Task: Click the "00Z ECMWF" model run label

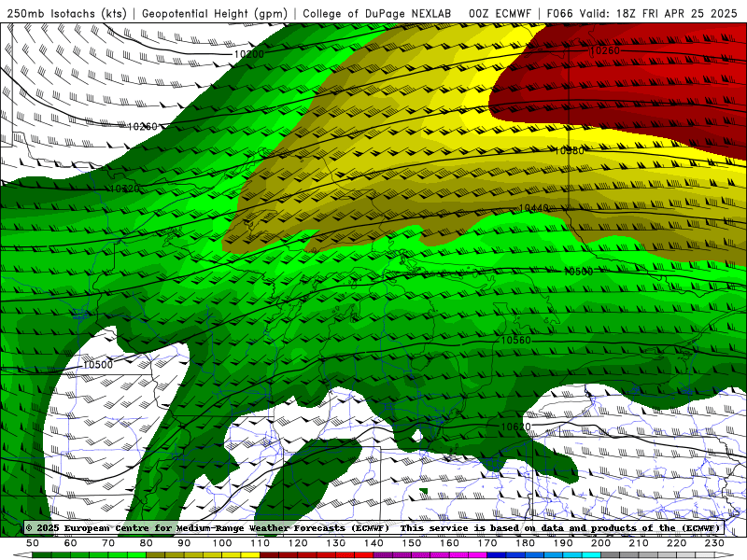Action: (x=500, y=13)
